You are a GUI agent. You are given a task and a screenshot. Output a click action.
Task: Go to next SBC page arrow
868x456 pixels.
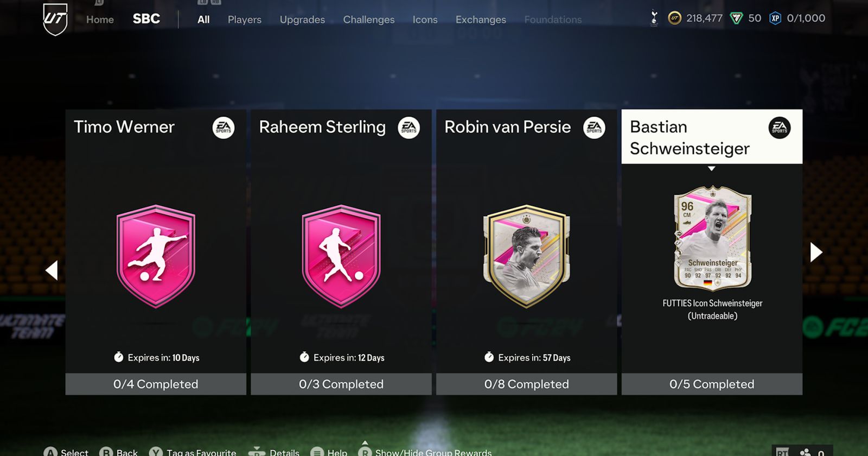point(816,252)
